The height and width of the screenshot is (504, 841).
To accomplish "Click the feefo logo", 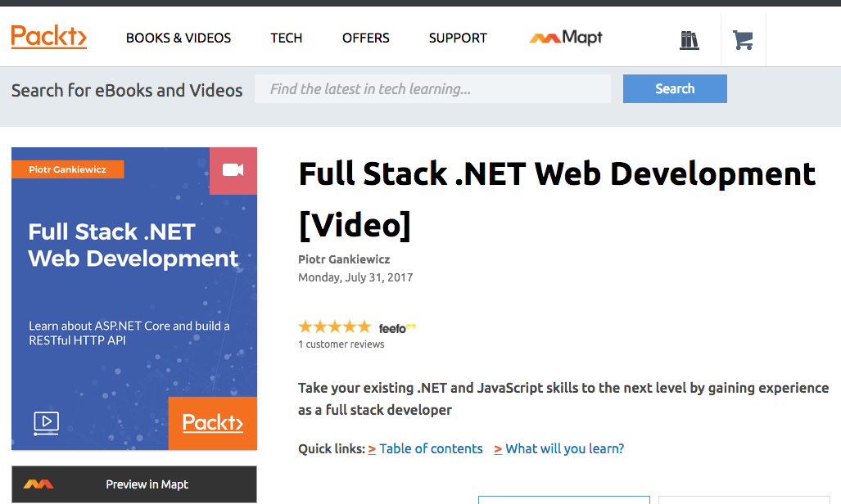I will click(397, 328).
